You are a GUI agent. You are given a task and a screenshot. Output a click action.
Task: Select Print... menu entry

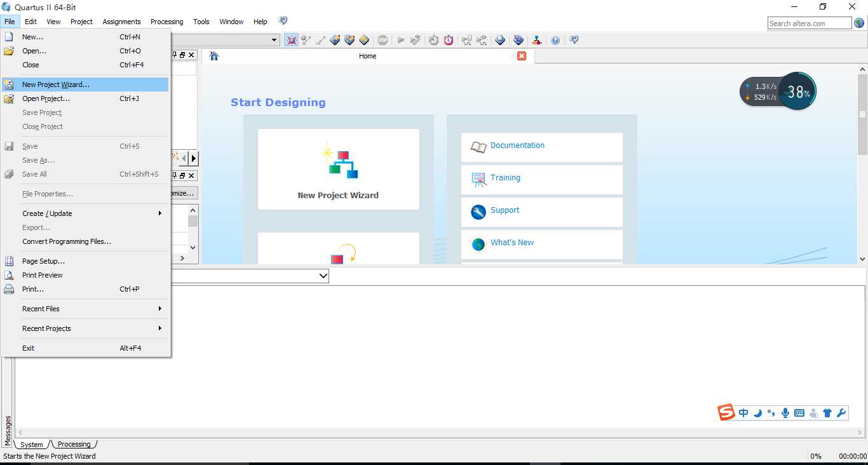tap(86, 289)
